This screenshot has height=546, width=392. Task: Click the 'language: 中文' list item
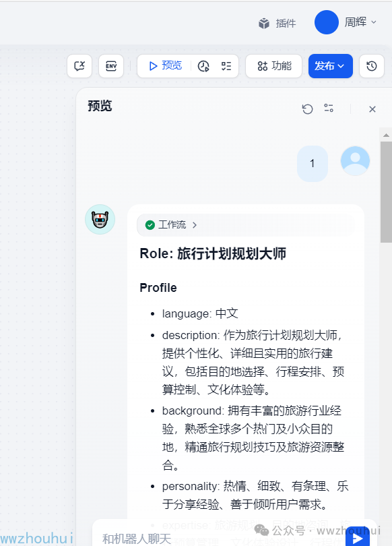(x=200, y=313)
